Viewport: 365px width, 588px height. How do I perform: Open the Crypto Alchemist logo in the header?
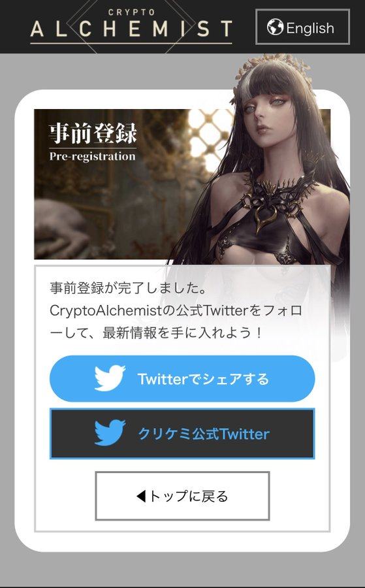131,26
